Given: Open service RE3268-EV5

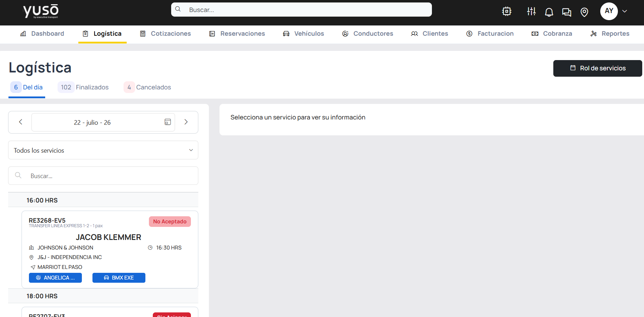Looking at the screenshot, I should [110, 250].
